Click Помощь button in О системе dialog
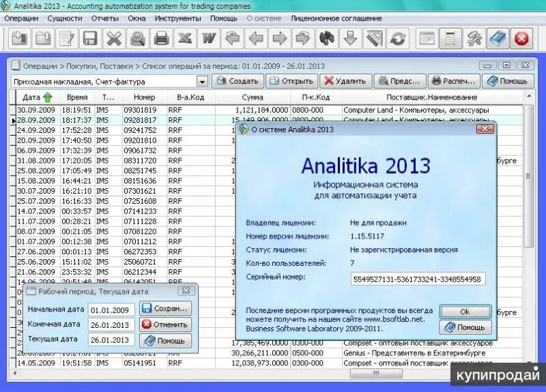The height and width of the screenshot is (392, 546). (x=465, y=327)
